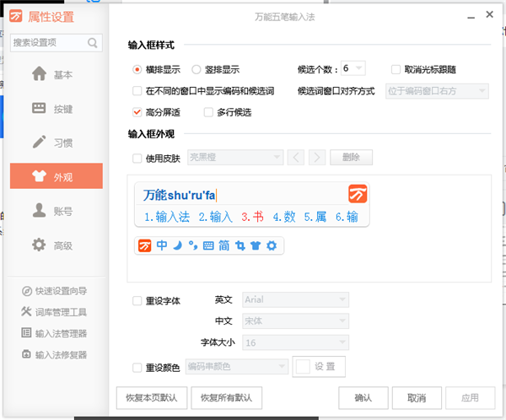506x420 pixels.
Task: Click the 搜索设置项 search field
Action: [x=57, y=43]
